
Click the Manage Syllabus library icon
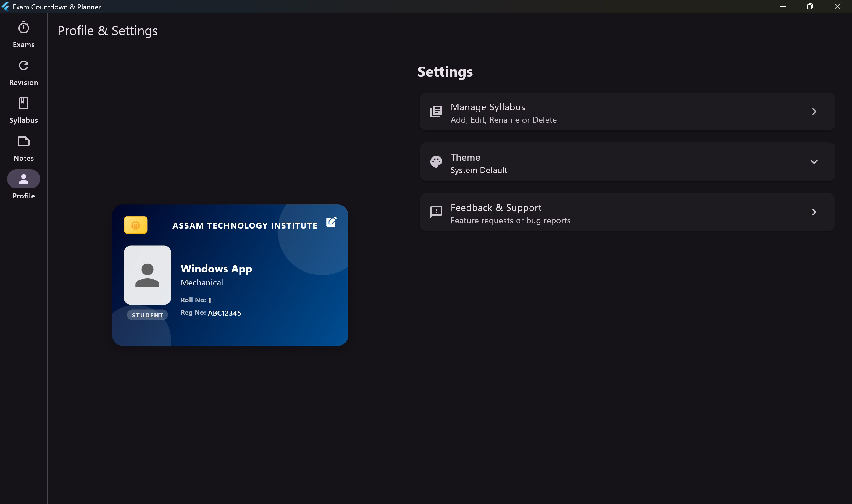pyautogui.click(x=436, y=112)
